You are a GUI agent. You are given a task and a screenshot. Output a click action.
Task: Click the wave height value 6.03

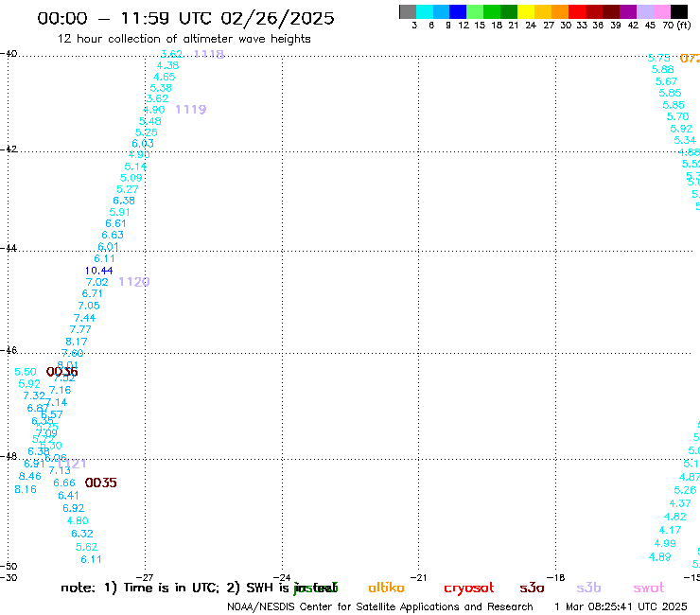[x=143, y=144]
